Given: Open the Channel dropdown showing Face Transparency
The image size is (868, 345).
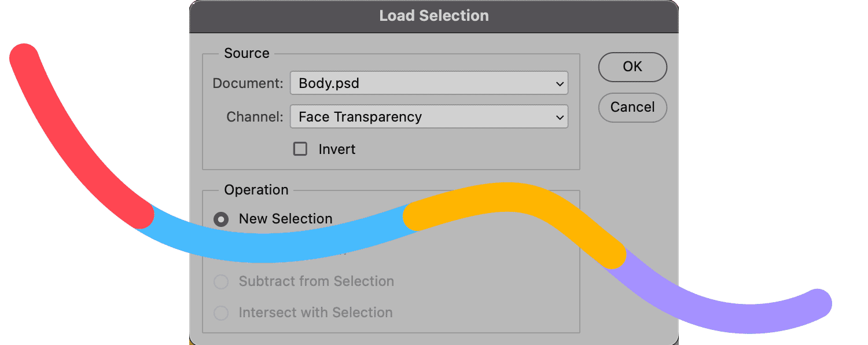Looking at the screenshot, I should click(428, 117).
